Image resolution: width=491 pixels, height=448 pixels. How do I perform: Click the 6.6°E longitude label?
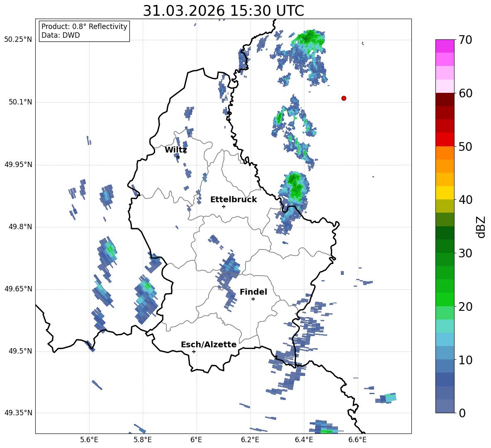tap(357, 440)
